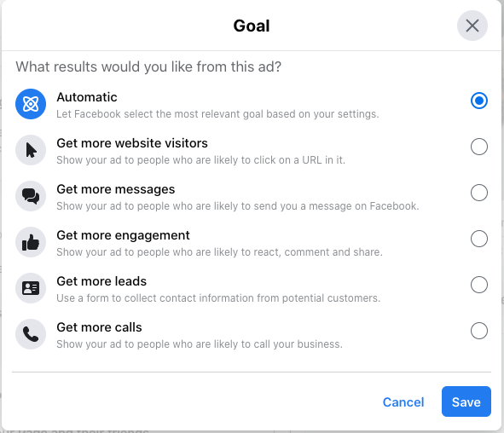Viewport: 504px width, 433px height.
Task: Click the Get more engagement title
Action: (x=123, y=235)
